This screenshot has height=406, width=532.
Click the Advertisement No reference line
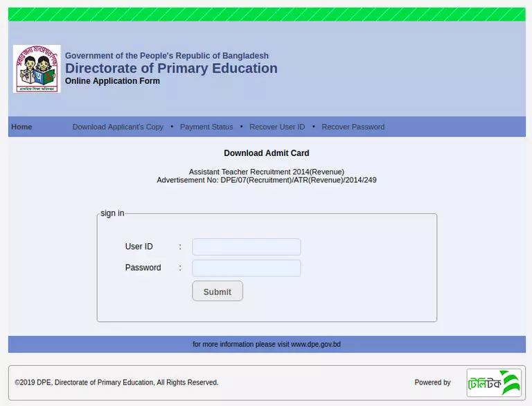pos(266,180)
